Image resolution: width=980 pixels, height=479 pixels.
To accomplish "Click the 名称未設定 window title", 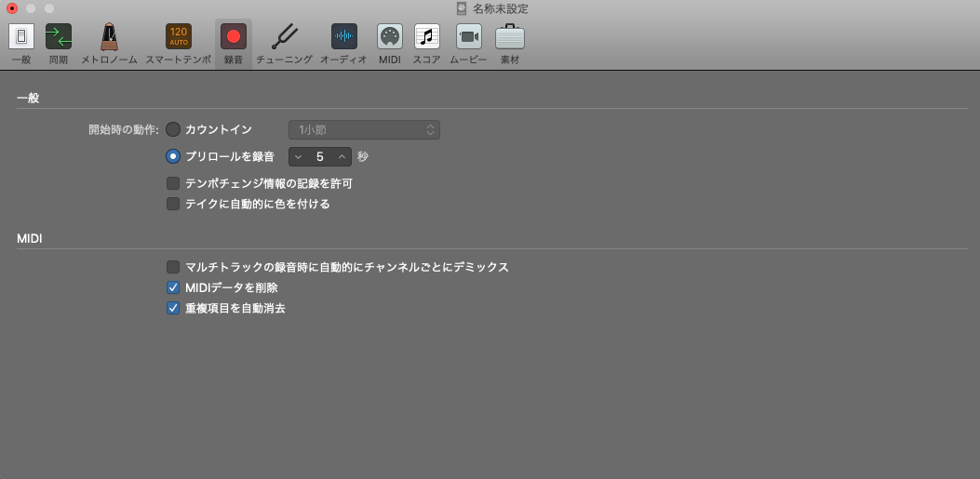I will click(x=501, y=8).
